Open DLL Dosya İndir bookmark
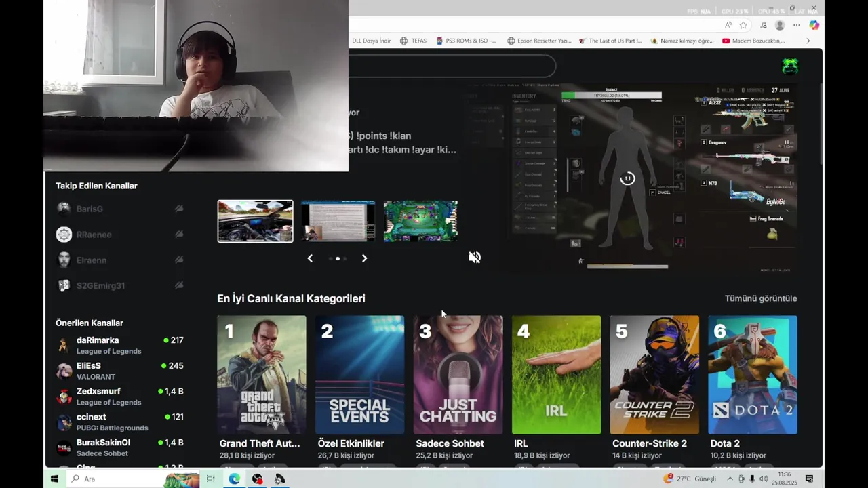The image size is (868, 488). coord(371,41)
